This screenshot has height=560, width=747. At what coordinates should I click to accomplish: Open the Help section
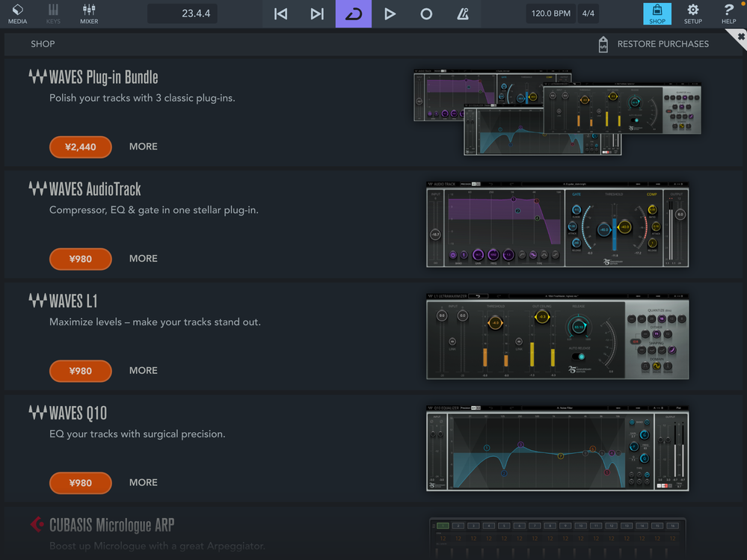pos(728,13)
